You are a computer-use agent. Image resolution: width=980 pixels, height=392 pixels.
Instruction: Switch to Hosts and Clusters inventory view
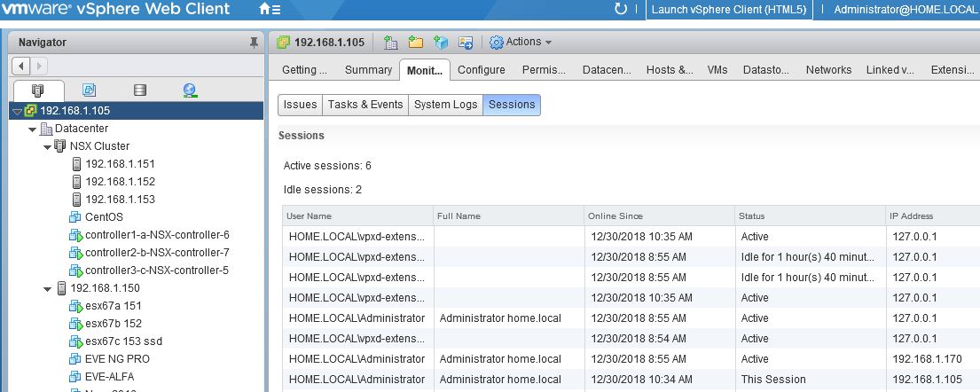38,90
